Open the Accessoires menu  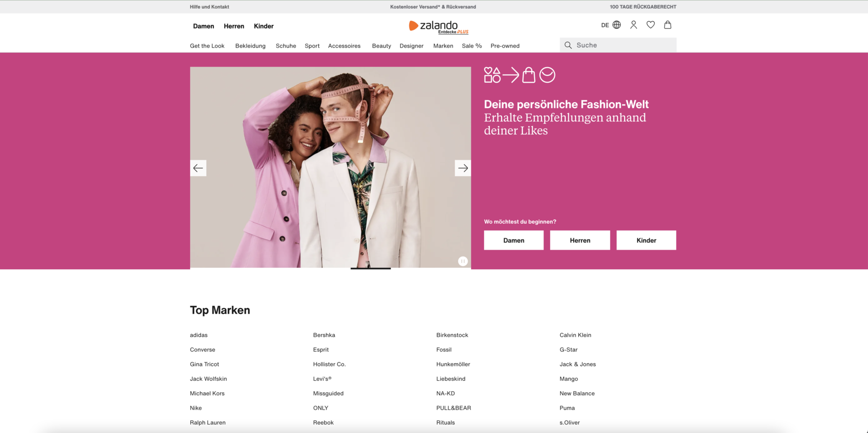[x=344, y=46]
